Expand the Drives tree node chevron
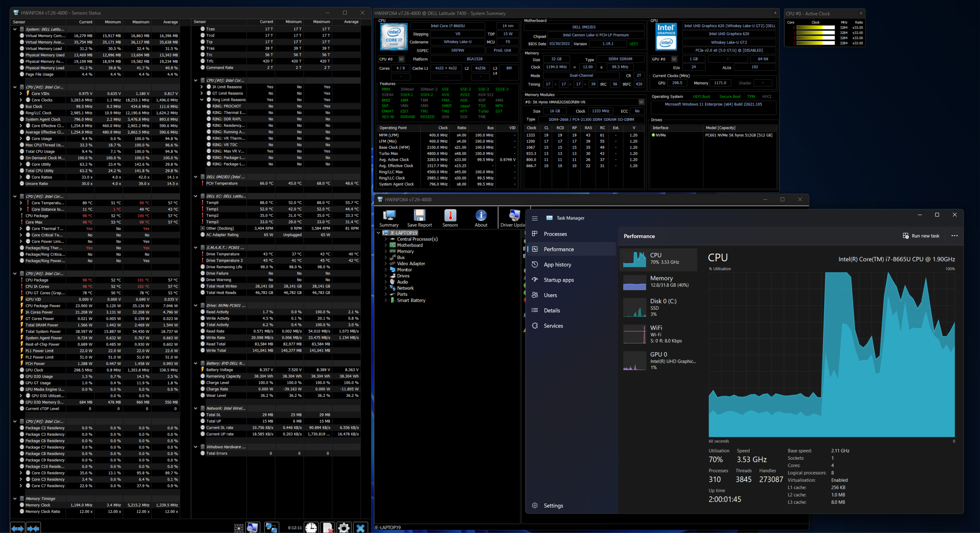Viewport: 980px width, 533px height. 385,276
